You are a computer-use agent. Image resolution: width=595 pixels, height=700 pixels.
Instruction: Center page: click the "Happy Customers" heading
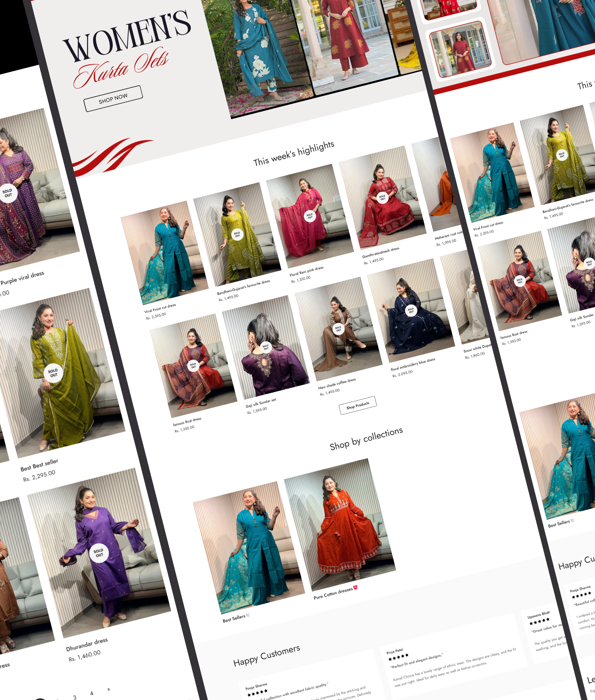tap(267, 656)
